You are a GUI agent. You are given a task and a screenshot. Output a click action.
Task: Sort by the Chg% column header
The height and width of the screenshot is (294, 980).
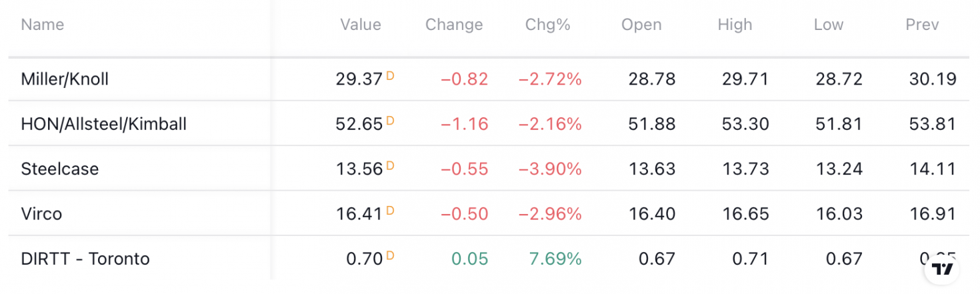pyautogui.click(x=548, y=25)
